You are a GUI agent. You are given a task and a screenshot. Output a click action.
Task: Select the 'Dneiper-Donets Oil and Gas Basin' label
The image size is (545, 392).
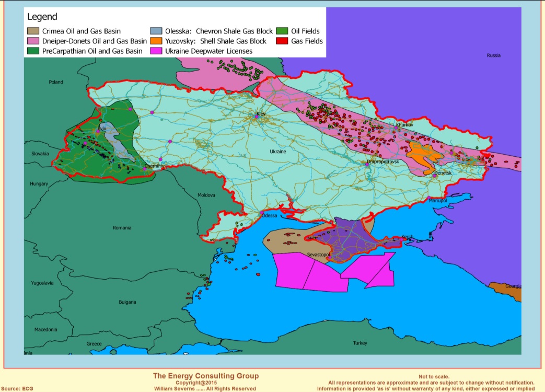(95, 41)
